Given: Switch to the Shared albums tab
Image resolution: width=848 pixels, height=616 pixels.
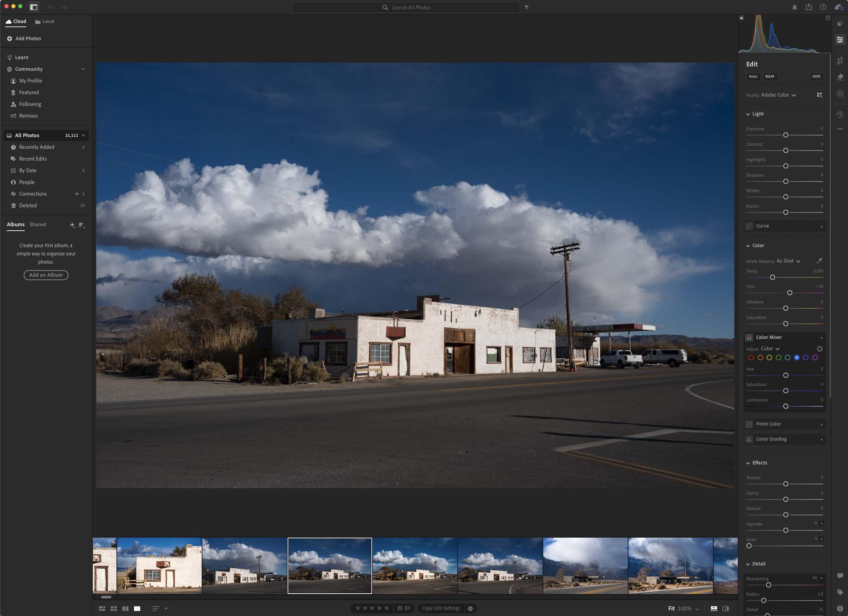Looking at the screenshot, I should click(38, 224).
